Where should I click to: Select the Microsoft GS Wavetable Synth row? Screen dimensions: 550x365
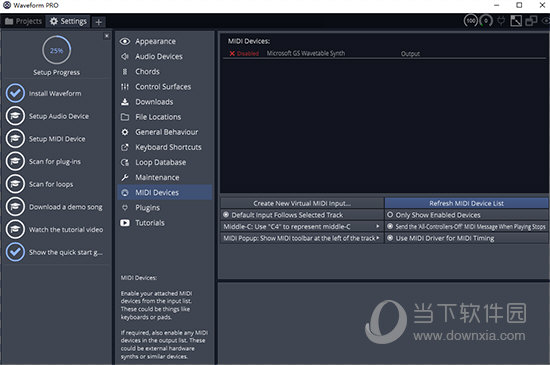(384, 54)
